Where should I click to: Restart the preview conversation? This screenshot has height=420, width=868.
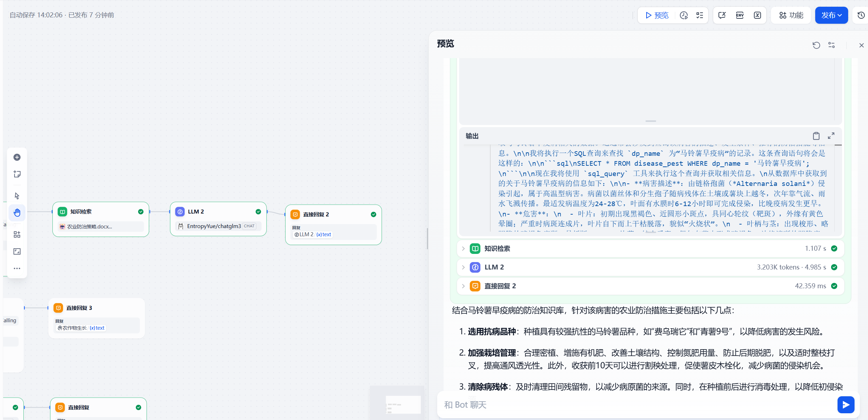tap(816, 45)
